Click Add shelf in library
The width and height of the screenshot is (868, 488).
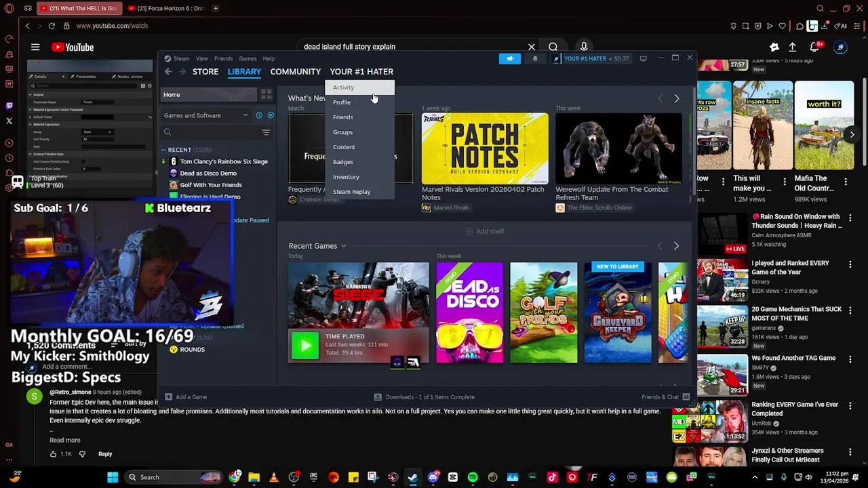click(x=485, y=231)
